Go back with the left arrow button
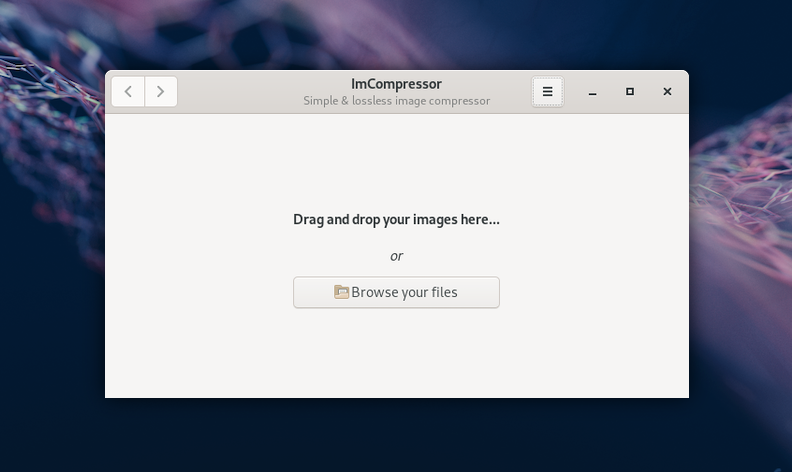 128,91
